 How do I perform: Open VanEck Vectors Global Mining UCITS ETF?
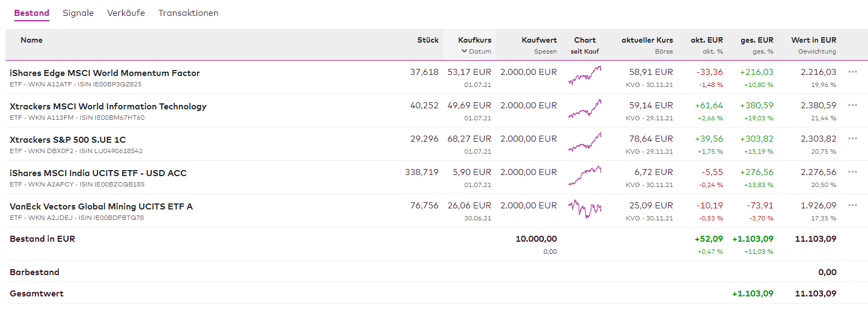101,207
